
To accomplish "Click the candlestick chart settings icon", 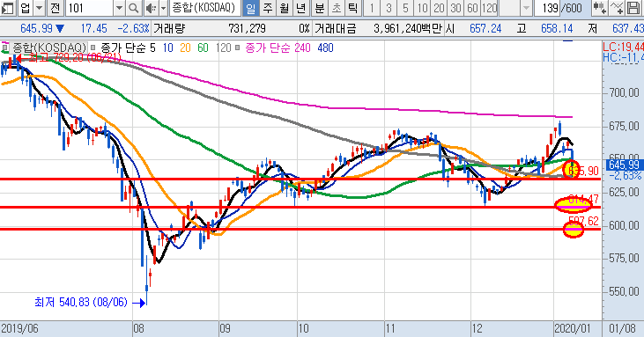I will (600, 8).
